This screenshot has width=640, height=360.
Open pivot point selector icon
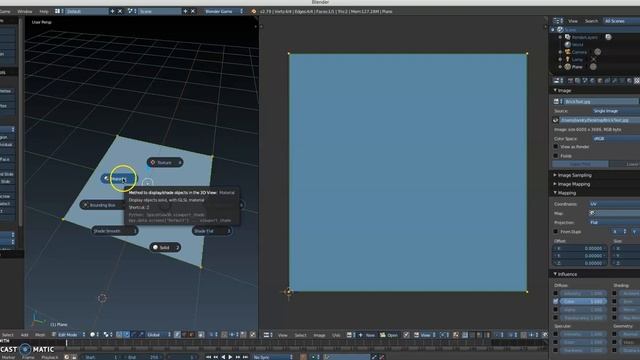pos(107,335)
